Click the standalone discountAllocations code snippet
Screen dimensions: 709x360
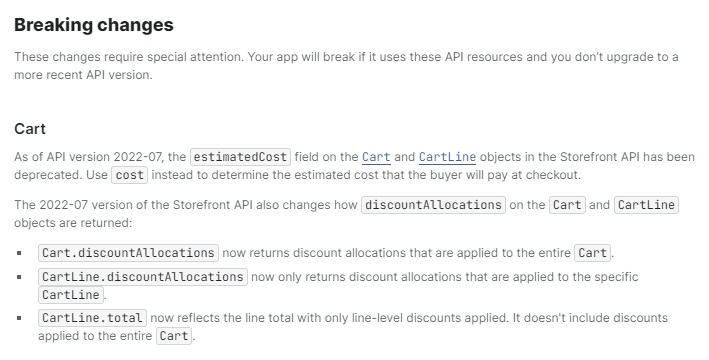coord(433,205)
